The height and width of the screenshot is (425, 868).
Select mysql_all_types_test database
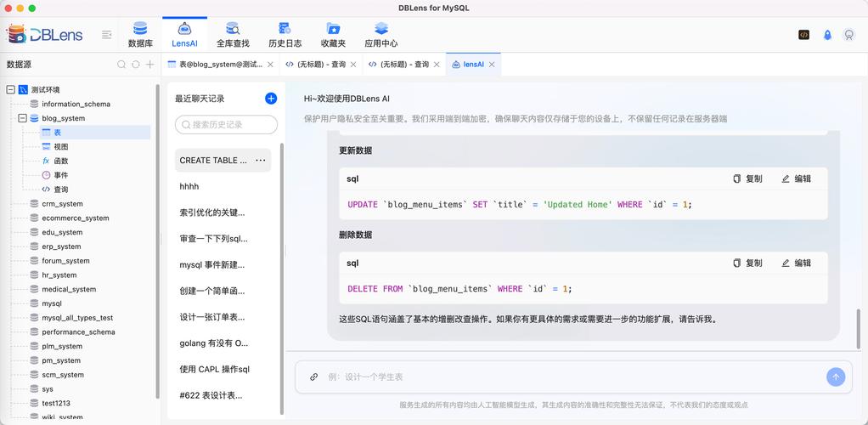click(x=77, y=318)
